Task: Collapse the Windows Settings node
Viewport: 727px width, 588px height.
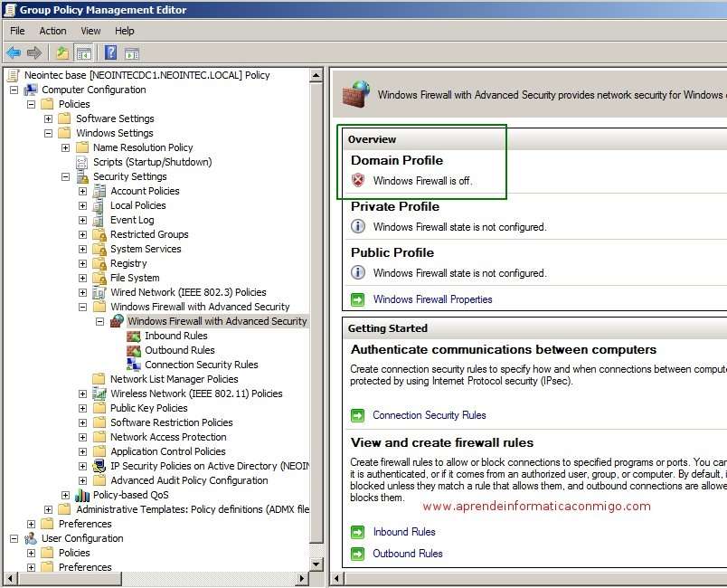Action: (48, 133)
